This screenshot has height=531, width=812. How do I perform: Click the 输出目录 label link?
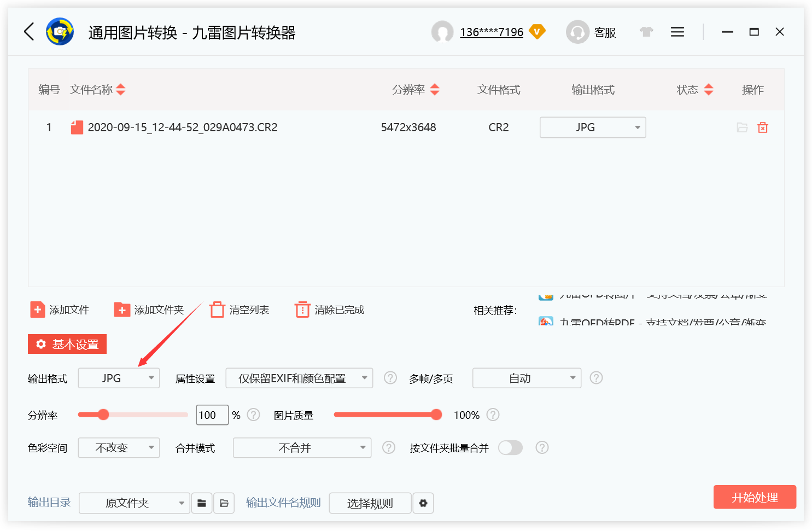(49, 503)
